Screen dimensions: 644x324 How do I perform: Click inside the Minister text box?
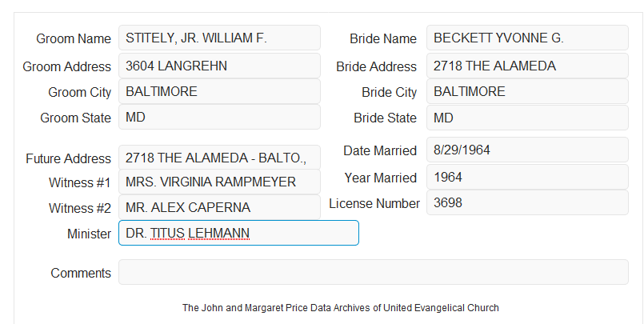pos(238,233)
